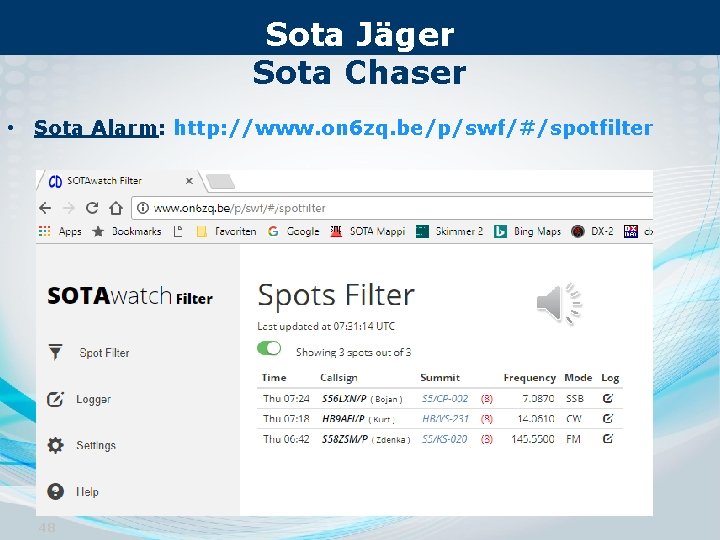Click the Bookmarks star icon
The image size is (720, 540).
click(x=98, y=231)
